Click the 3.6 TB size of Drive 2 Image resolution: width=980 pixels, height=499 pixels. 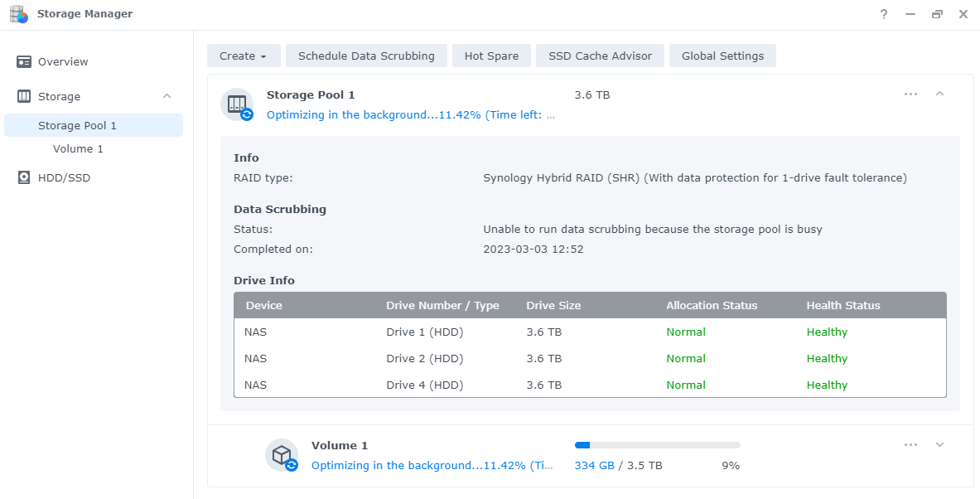(543, 358)
